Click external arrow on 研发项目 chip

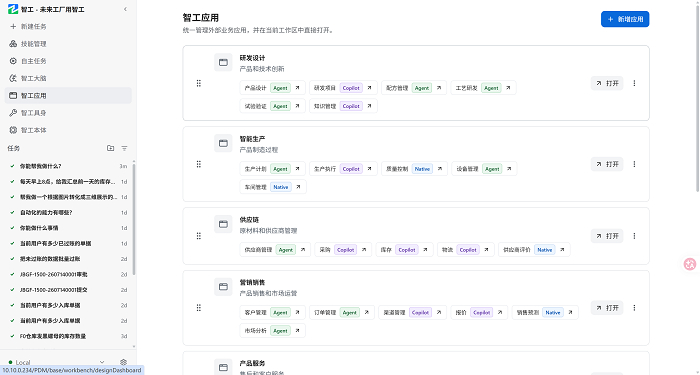point(369,88)
